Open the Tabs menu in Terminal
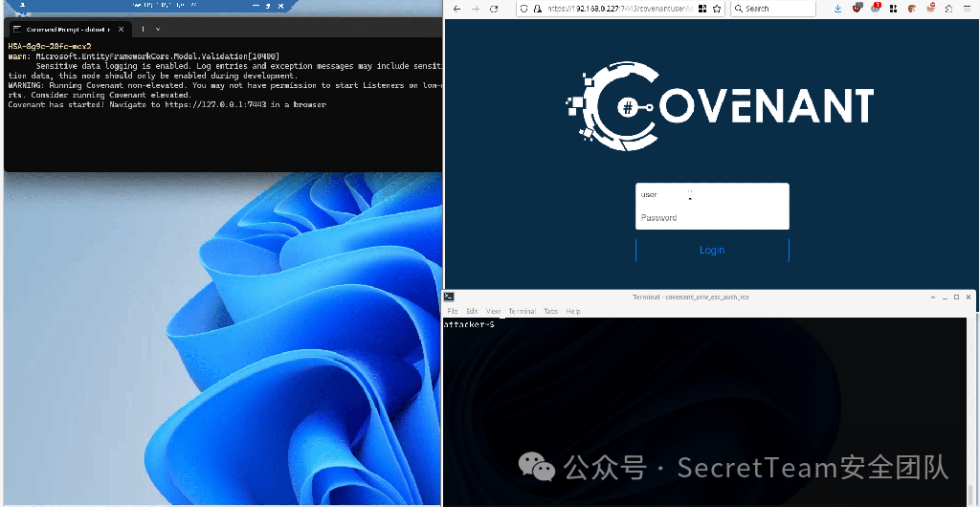 (x=550, y=311)
